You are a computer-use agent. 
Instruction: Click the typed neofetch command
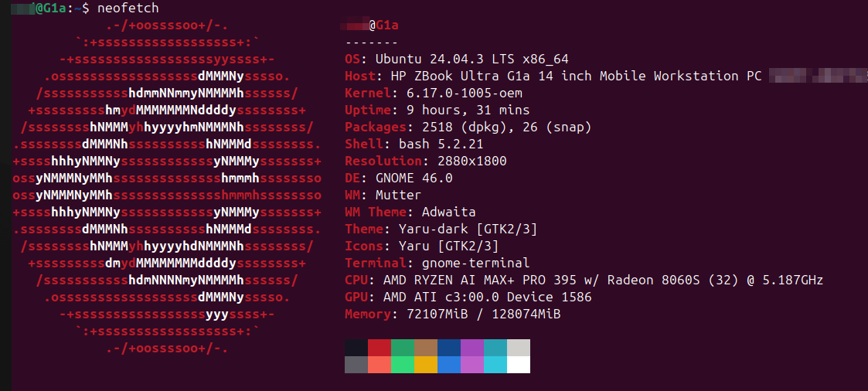pos(128,8)
